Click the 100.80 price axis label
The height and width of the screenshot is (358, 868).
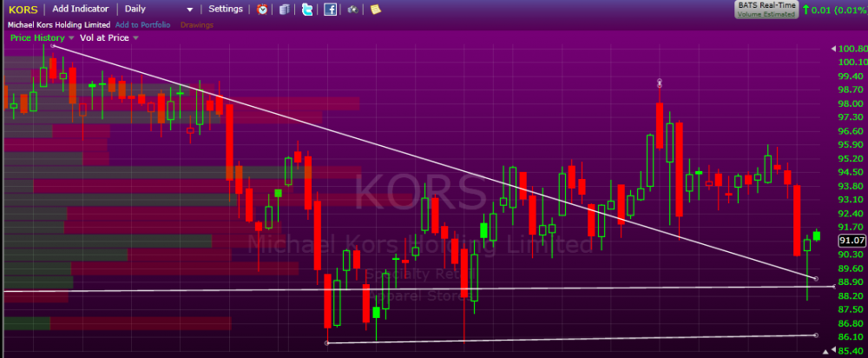[852, 48]
